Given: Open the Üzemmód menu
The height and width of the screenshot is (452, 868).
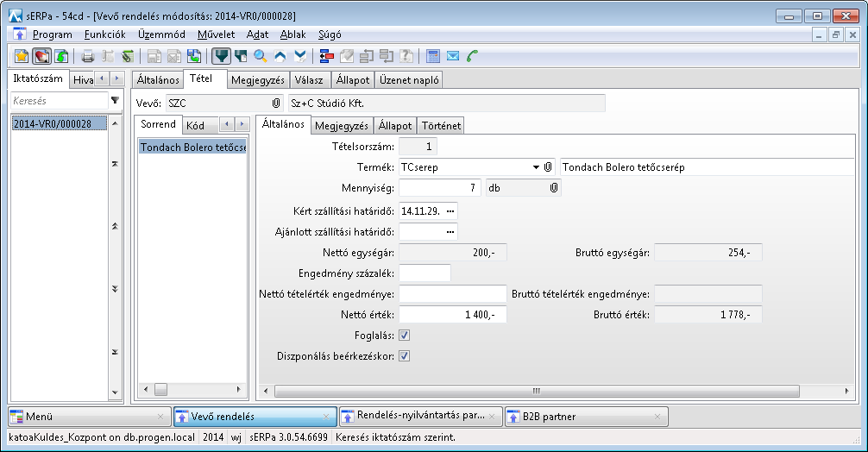Looking at the screenshot, I should click(161, 35).
